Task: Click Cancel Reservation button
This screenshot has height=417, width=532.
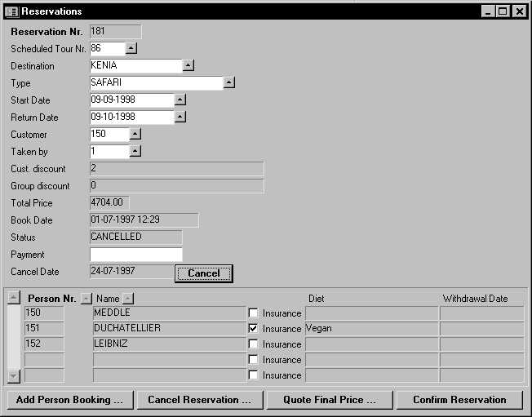Action: (200, 400)
